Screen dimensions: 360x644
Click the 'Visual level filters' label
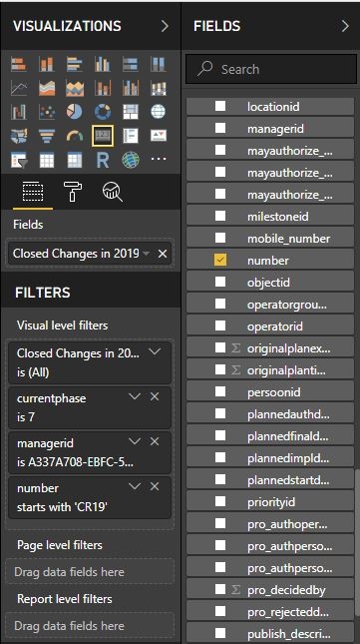pos(62,325)
